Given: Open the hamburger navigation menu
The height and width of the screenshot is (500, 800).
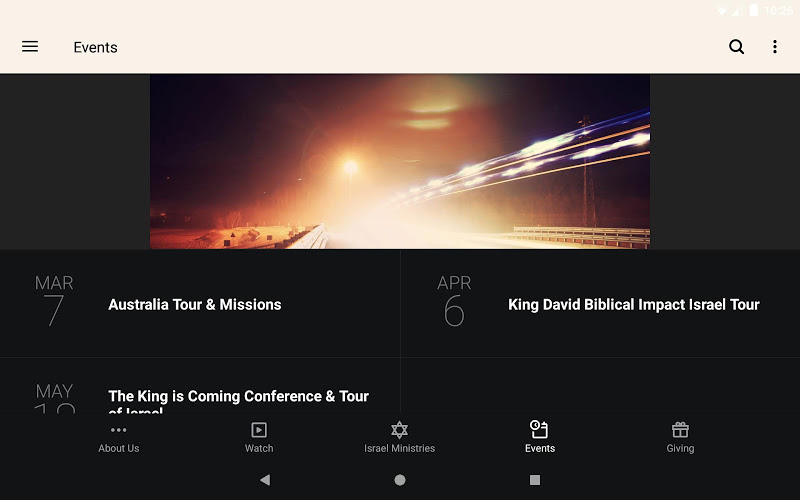Looking at the screenshot, I should pyautogui.click(x=30, y=47).
